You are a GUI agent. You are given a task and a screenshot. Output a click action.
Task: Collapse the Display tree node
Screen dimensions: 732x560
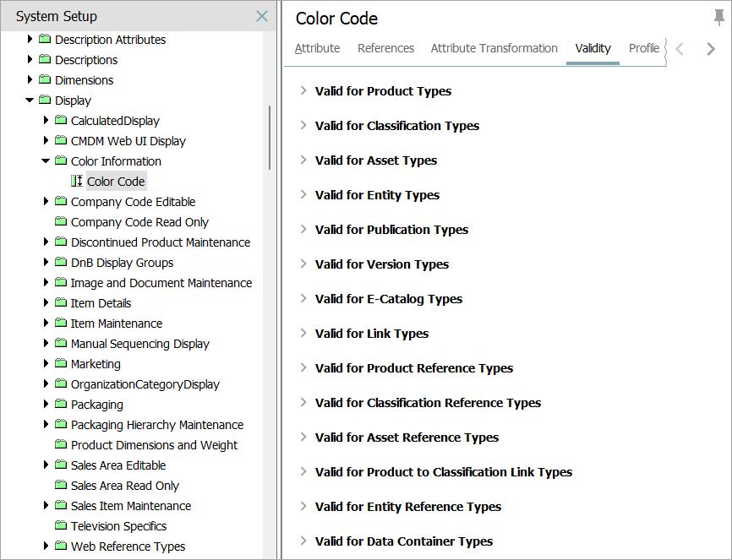[30, 100]
